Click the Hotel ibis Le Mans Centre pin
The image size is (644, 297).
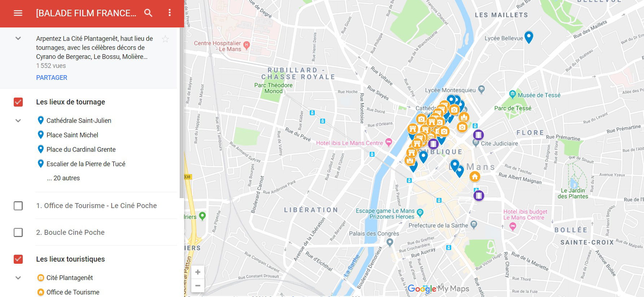pyautogui.click(x=388, y=142)
